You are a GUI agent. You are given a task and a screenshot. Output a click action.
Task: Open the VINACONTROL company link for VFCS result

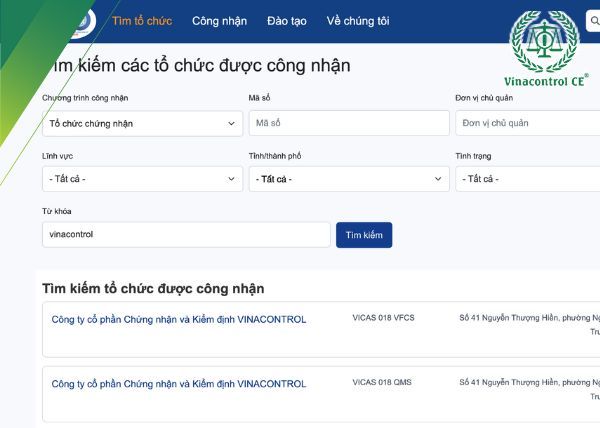coord(178,320)
